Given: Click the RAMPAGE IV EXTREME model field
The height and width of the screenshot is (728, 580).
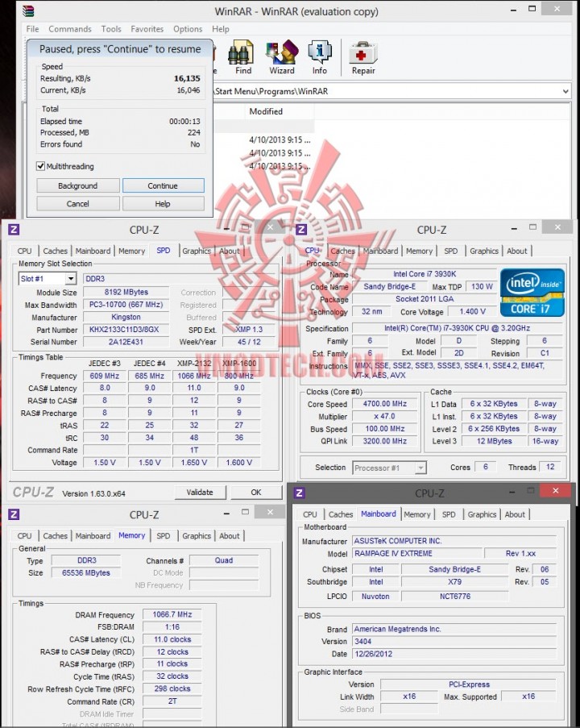Looking at the screenshot, I should 417,553.
